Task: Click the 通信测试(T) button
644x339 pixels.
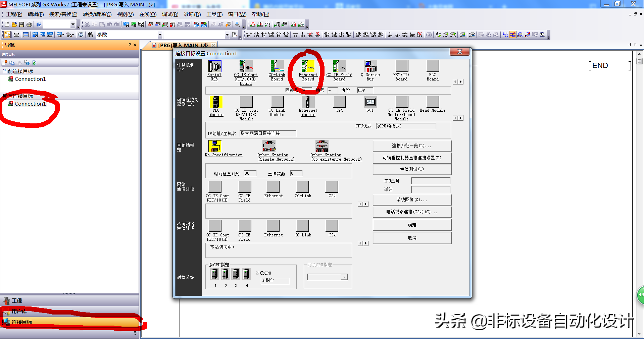Action: click(x=412, y=169)
